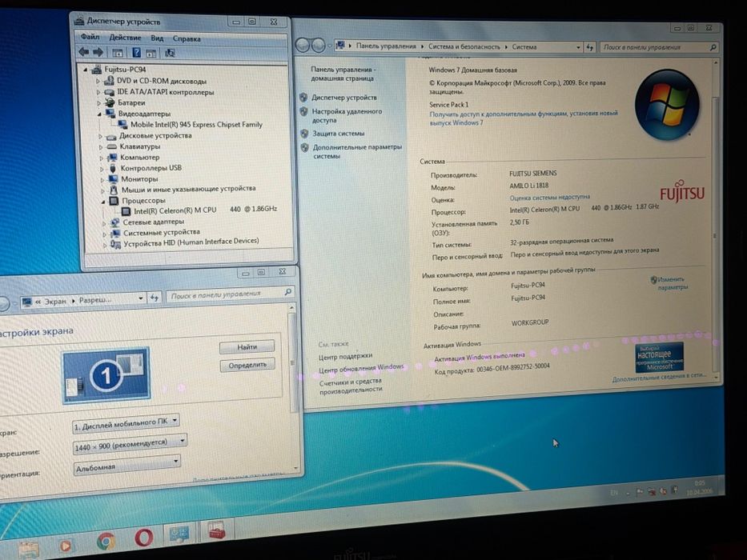Click Action Center flag tray icon
The image size is (747, 560).
640,491
